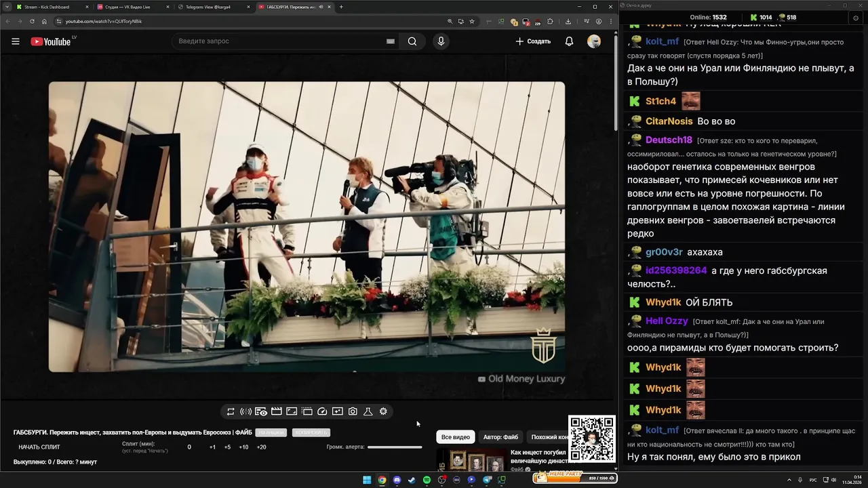Click id256398264 username in chat

pyautogui.click(x=676, y=270)
